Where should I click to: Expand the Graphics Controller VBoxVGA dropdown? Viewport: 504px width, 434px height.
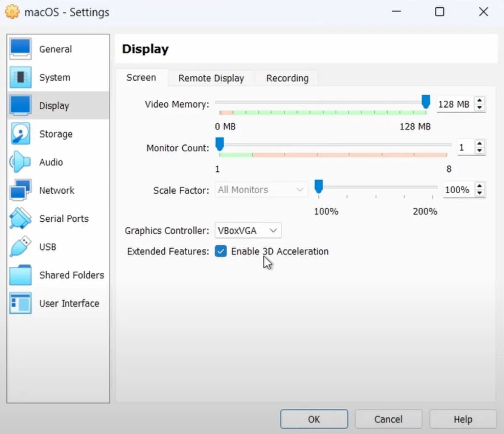point(248,230)
